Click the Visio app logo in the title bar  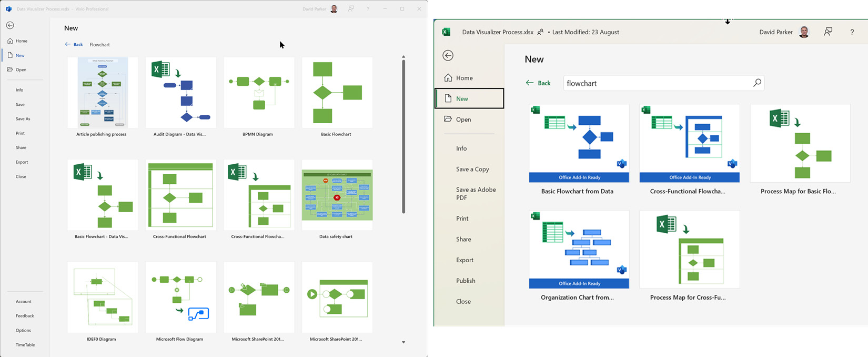click(8, 9)
